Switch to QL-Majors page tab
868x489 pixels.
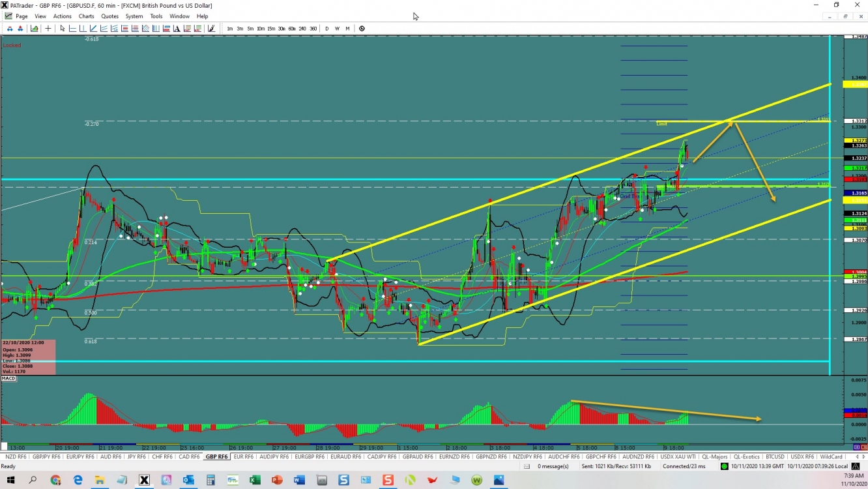tap(714, 457)
